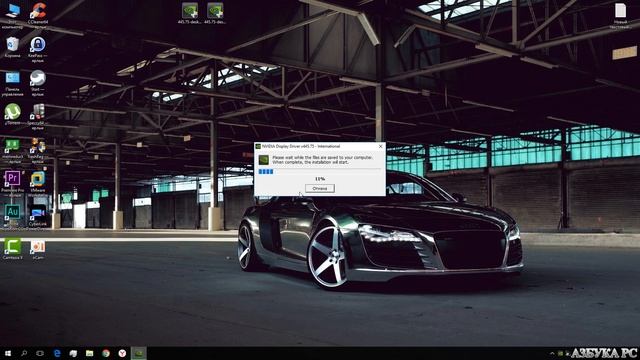Select the CyberLink desktop shortcut
The height and width of the screenshot is (360, 640).
(38, 216)
